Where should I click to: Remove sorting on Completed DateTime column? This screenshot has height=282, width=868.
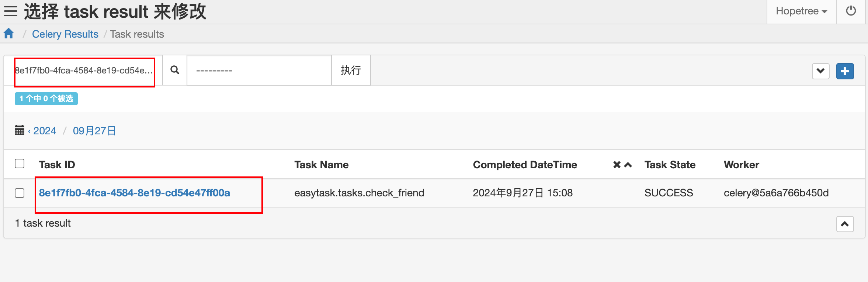pyautogui.click(x=617, y=165)
